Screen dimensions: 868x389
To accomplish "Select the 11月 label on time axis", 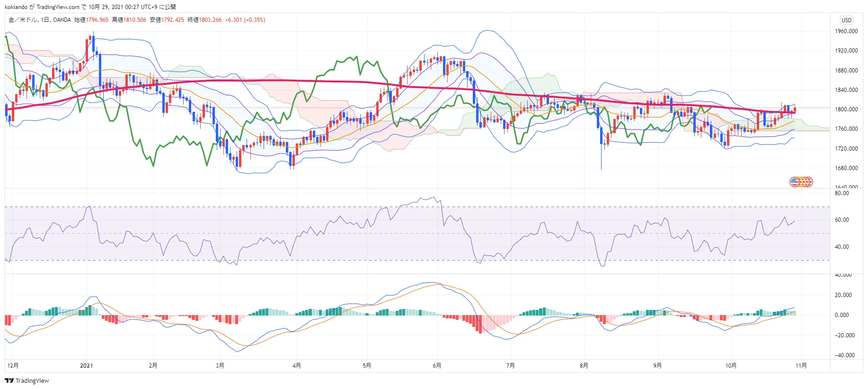I will click(801, 365).
